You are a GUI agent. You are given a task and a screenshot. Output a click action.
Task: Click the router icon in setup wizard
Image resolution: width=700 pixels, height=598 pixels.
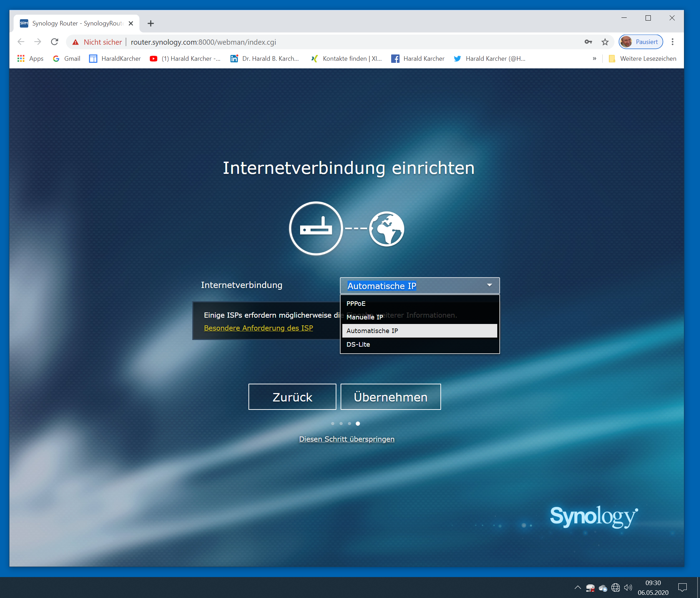pos(316,228)
